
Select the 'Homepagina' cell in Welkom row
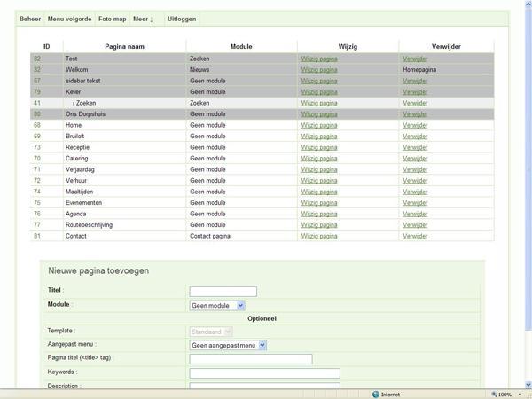(419, 69)
